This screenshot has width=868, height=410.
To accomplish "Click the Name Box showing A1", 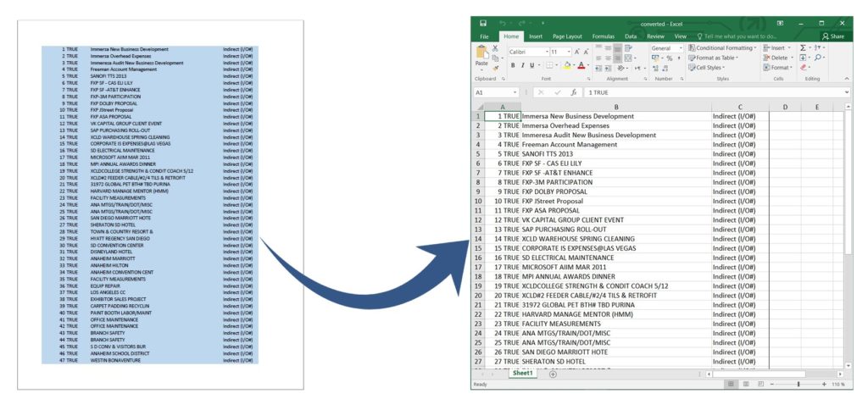I will pos(491,92).
